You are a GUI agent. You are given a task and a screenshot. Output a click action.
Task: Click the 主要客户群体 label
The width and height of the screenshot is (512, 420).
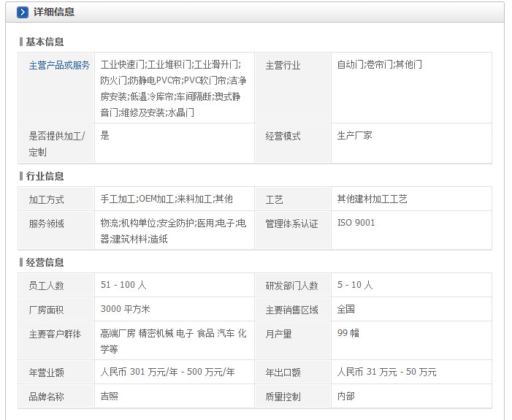55,334
